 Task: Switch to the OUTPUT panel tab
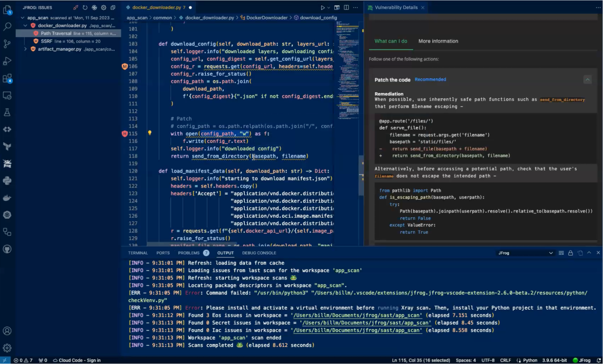(x=226, y=253)
